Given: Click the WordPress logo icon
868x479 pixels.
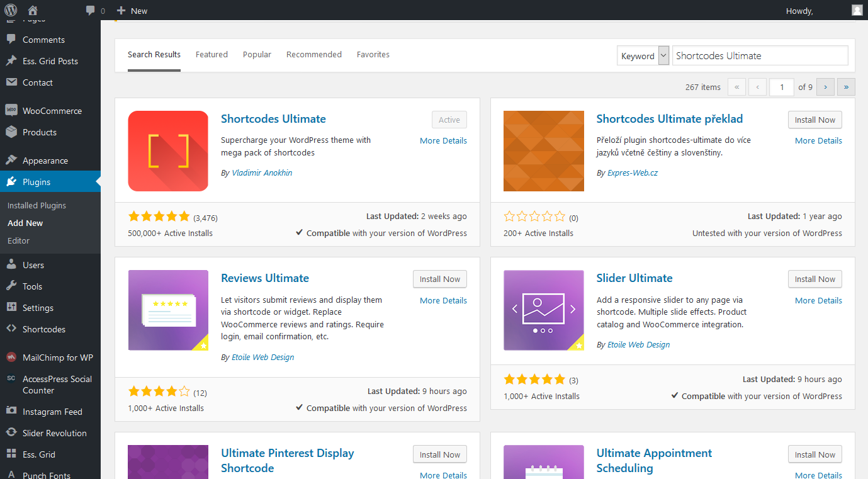Looking at the screenshot, I should [11, 10].
